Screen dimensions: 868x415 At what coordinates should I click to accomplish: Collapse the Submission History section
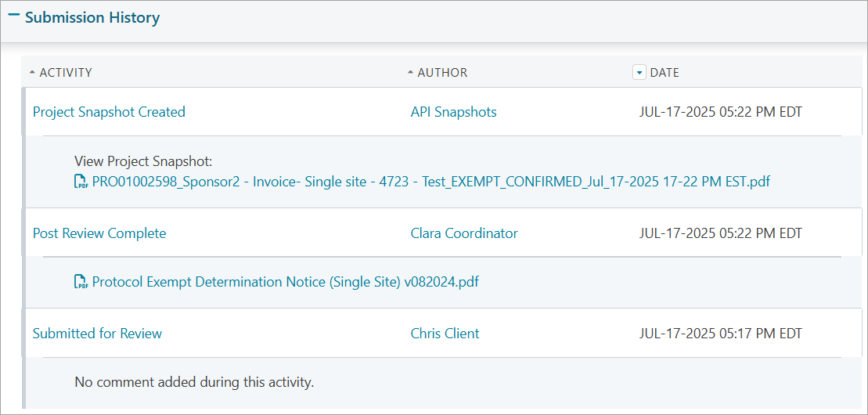click(x=15, y=16)
